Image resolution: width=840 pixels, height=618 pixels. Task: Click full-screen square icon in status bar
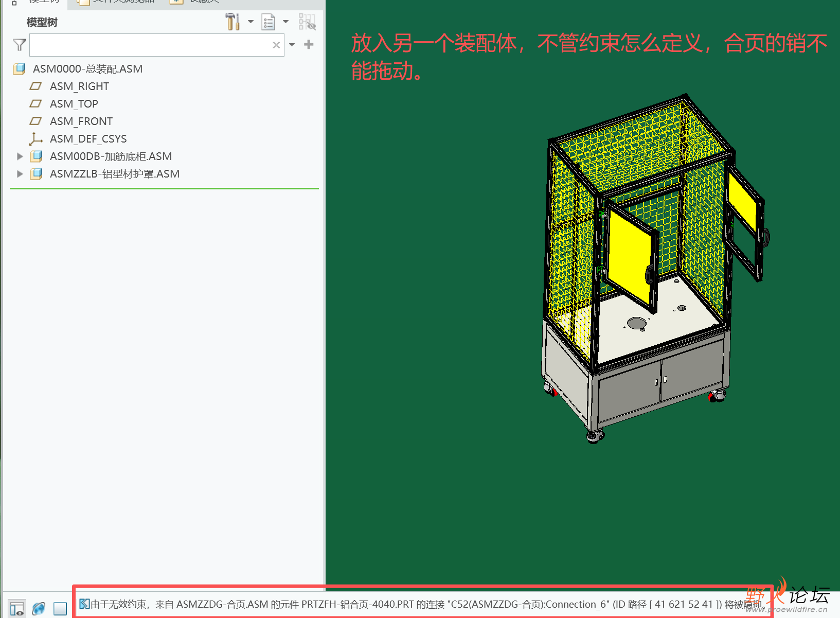click(x=60, y=609)
